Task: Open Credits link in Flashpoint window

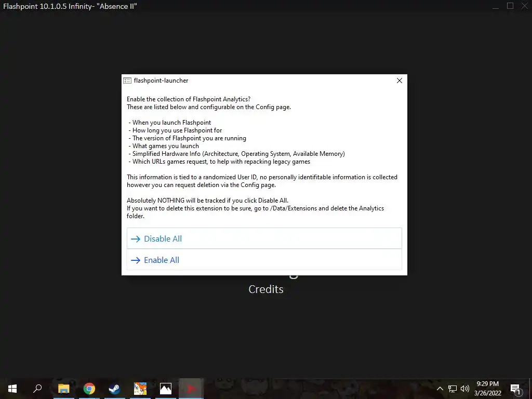Action: click(266, 289)
